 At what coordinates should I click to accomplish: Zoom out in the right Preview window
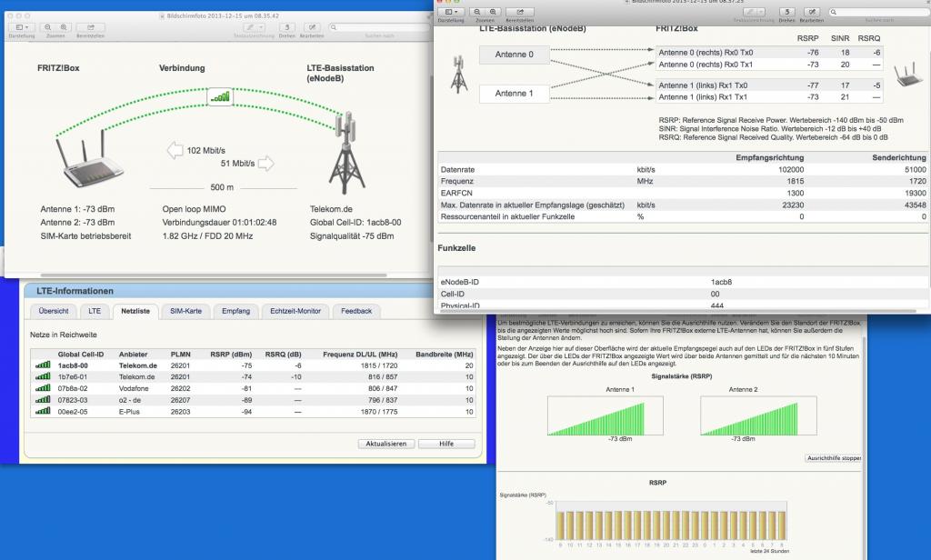[476, 12]
